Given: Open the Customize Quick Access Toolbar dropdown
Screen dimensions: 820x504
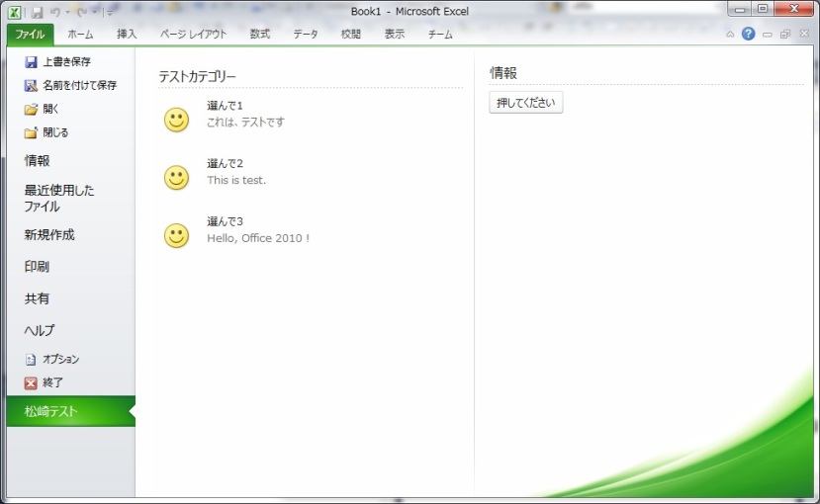Looking at the screenshot, I should 110,13.
